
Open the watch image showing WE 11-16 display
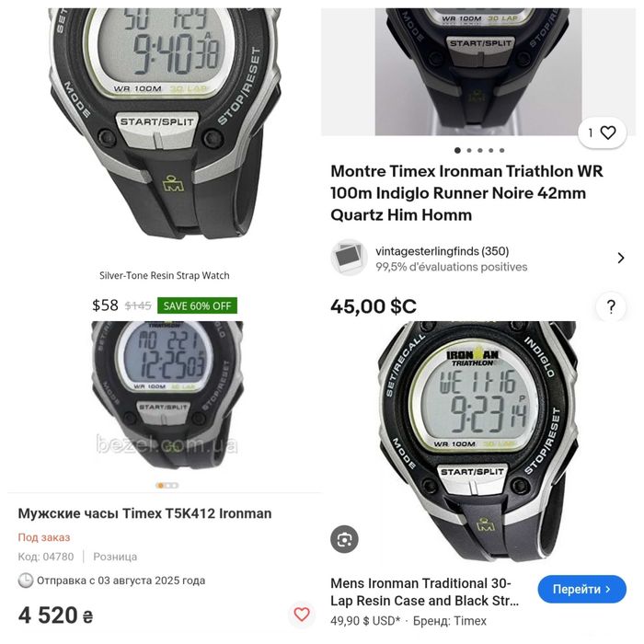pos(478,442)
